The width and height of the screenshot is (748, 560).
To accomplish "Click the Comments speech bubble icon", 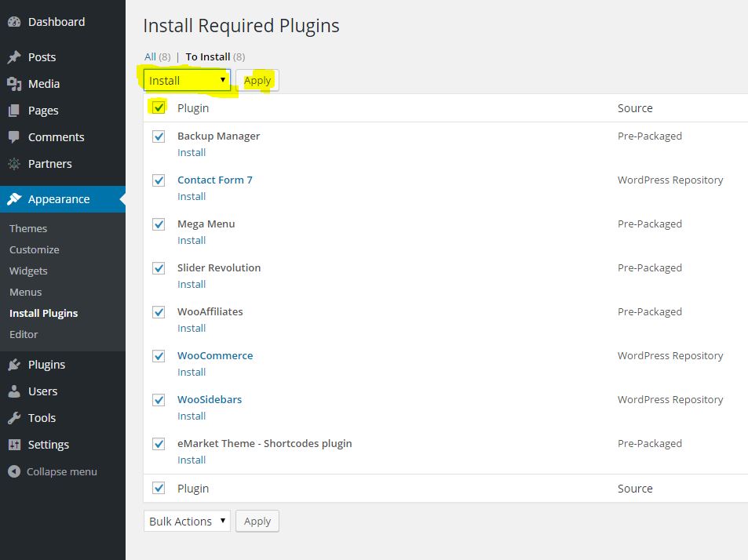I will pos(14,137).
